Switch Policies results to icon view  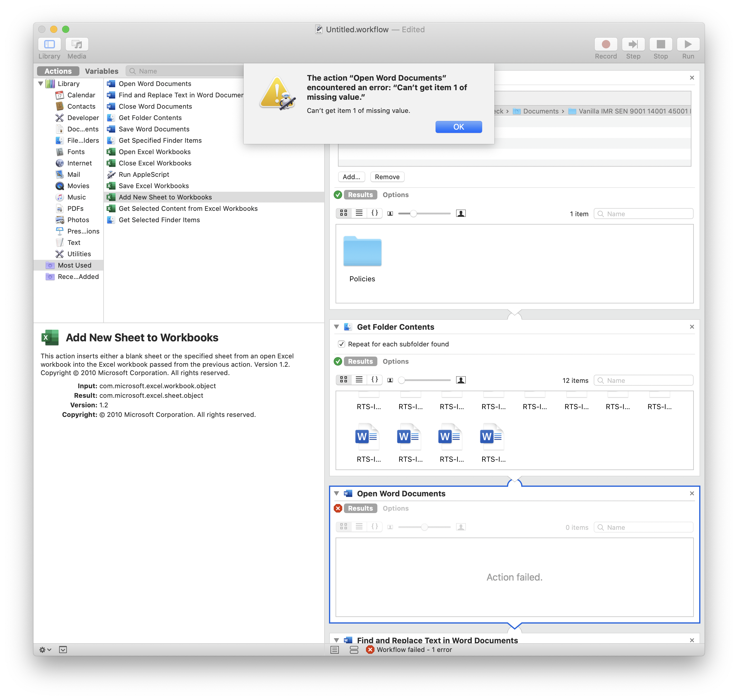click(344, 213)
